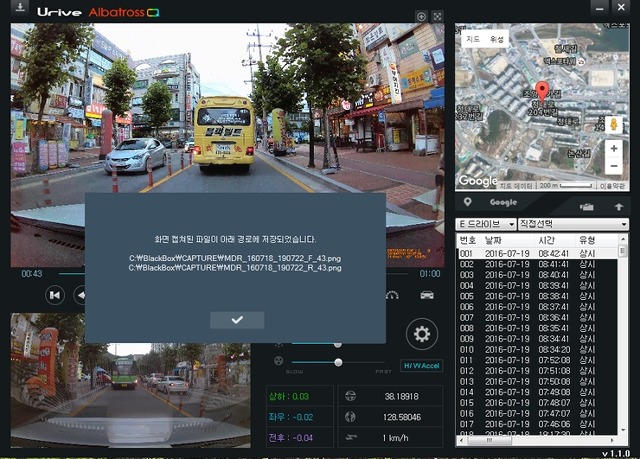Click the speedometer gauge icon
The width and height of the screenshot is (640, 459).
click(392, 295)
